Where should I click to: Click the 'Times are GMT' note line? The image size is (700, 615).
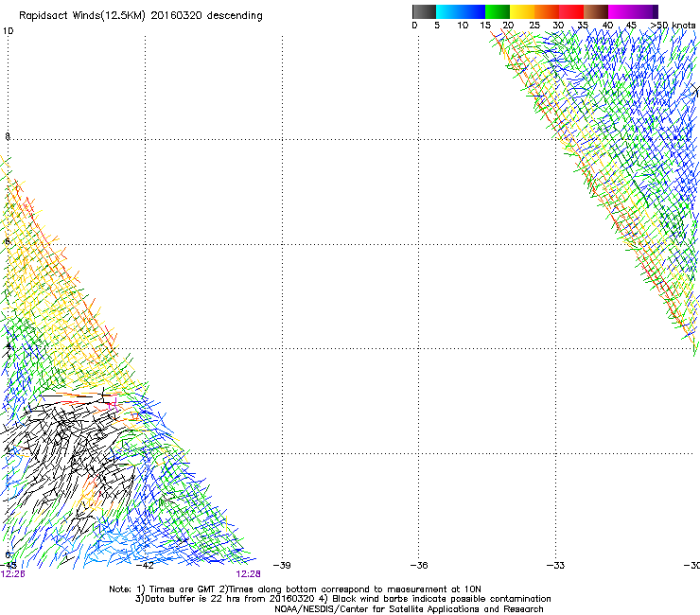[x=295, y=589]
